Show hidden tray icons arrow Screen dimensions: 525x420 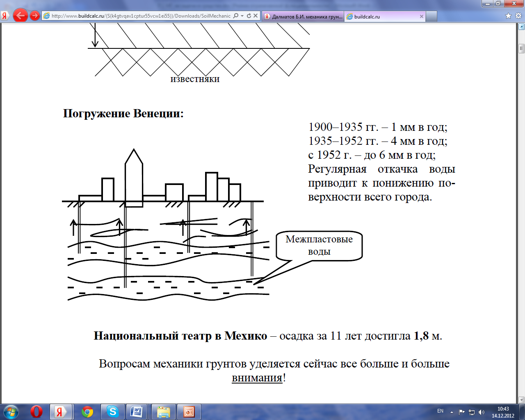pos(452,412)
